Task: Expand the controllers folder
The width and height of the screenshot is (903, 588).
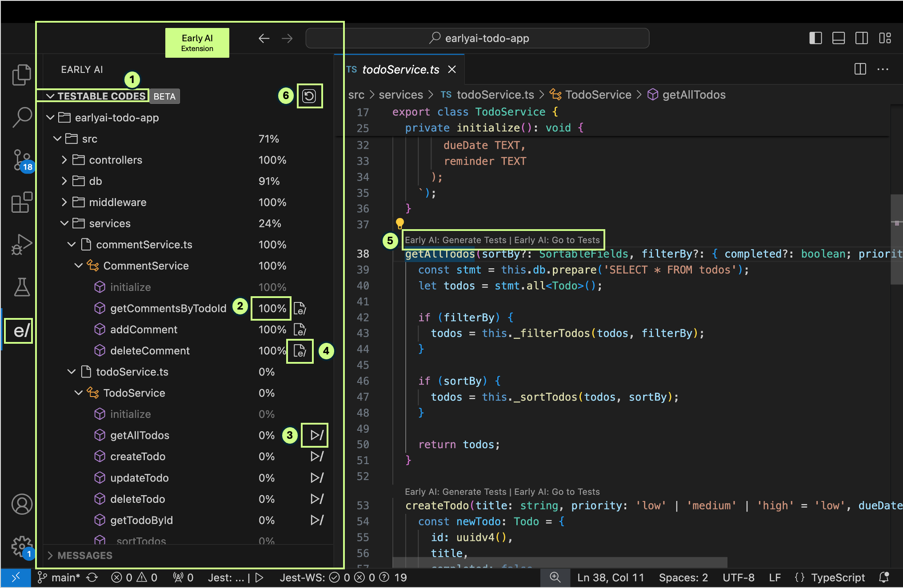Action: 64,160
